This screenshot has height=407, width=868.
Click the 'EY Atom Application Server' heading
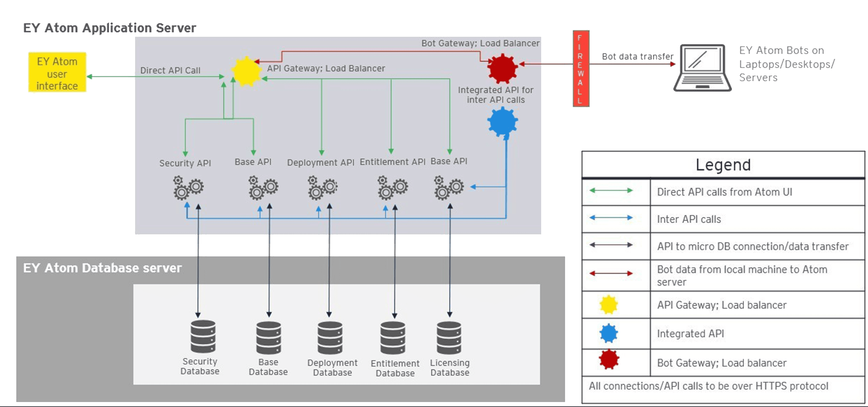109,28
